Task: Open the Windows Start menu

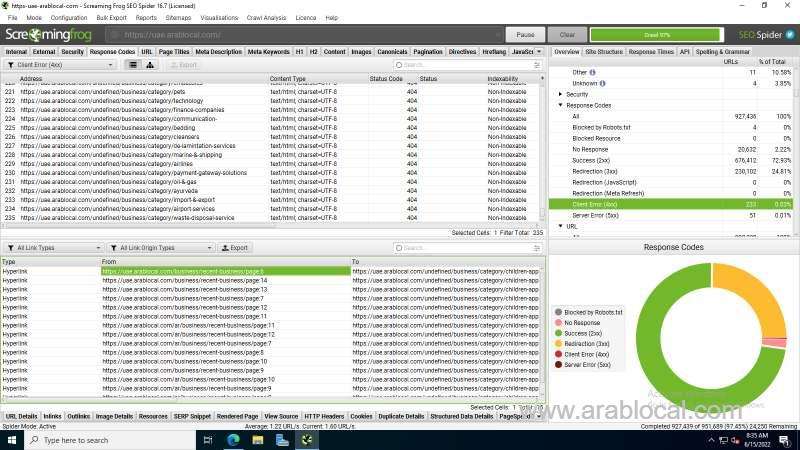Action: tap(12, 440)
